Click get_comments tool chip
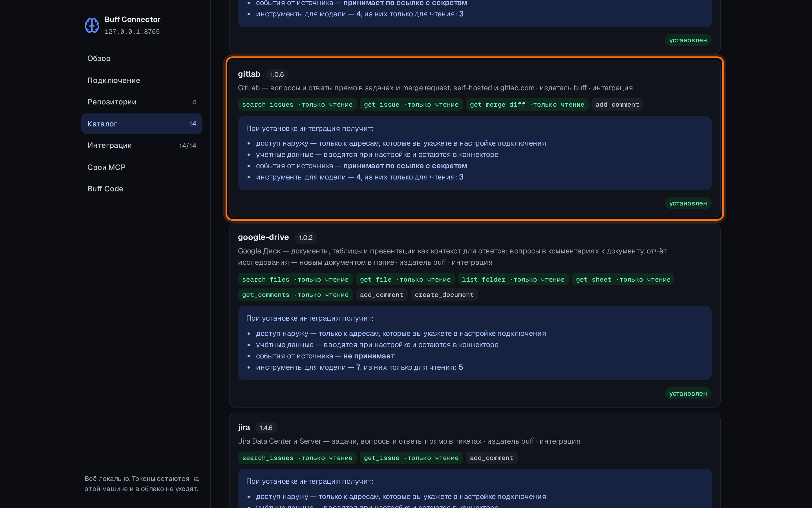812x508 pixels. (295, 295)
